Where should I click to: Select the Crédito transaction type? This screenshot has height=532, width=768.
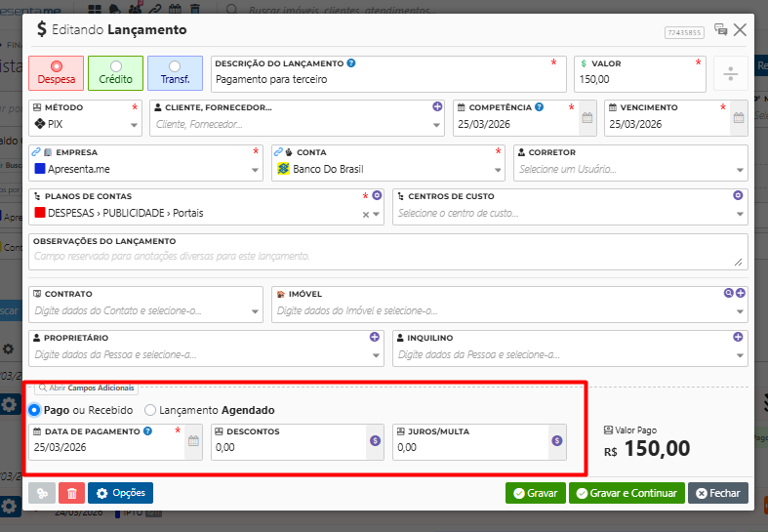(x=116, y=73)
